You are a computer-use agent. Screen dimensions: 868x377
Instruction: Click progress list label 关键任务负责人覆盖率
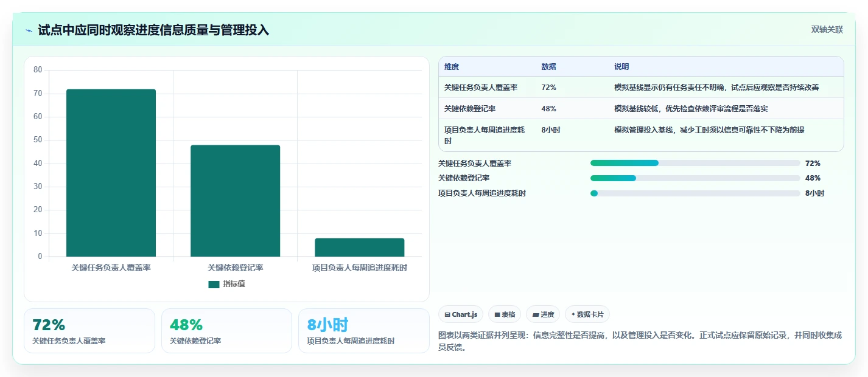coord(475,163)
